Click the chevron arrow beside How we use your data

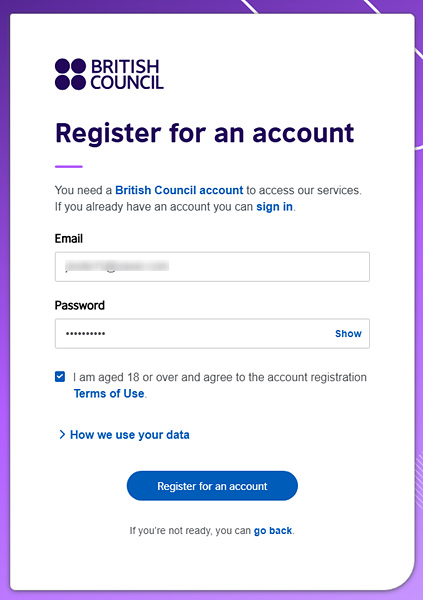click(62, 434)
